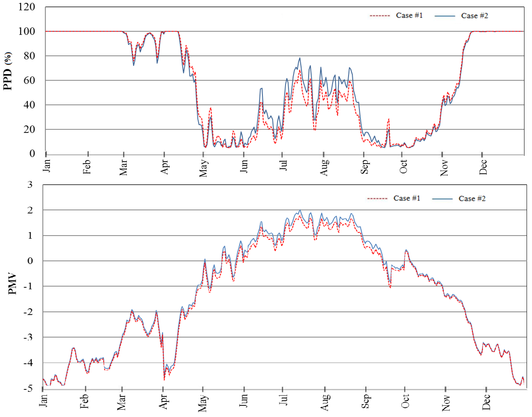Click the 120 value on PPD y-axis
532x417 pixels.
coord(27,7)
